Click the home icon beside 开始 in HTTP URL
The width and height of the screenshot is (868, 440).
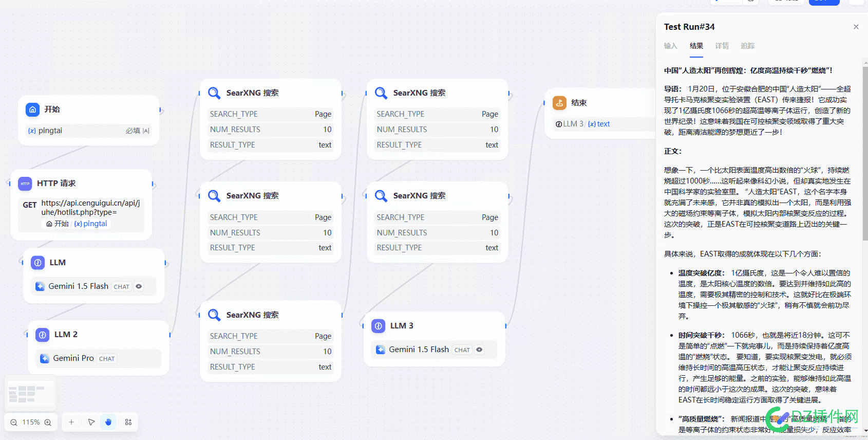pos(49,224)
